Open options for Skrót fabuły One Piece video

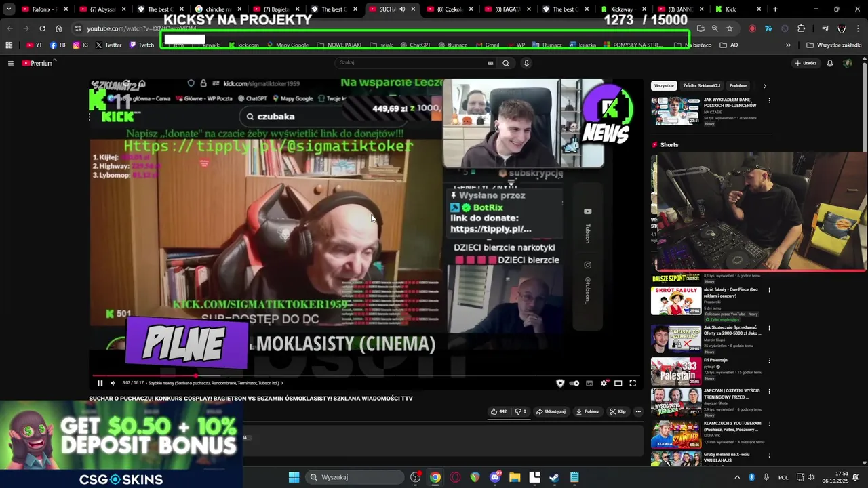tap(769, 290)
